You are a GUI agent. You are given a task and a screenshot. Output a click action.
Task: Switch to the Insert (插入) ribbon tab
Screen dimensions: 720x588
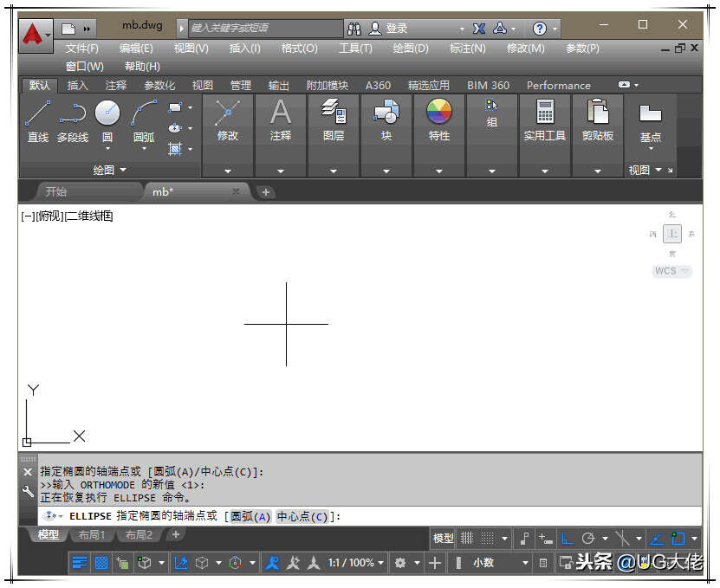[77, 86]
